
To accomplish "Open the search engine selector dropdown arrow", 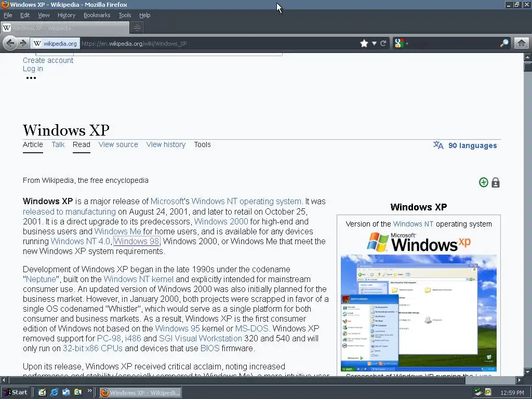I will pos(407,44).
